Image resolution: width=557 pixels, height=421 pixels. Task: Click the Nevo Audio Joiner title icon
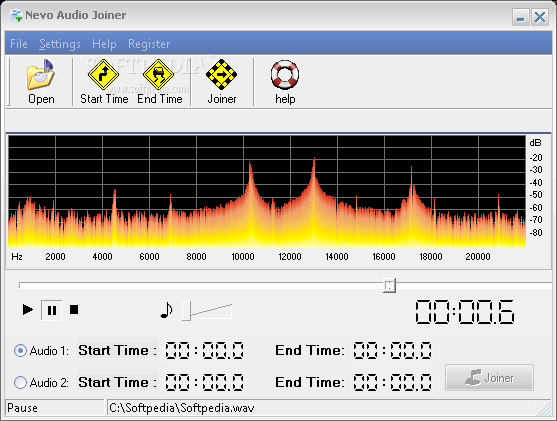tap(16, 16)
